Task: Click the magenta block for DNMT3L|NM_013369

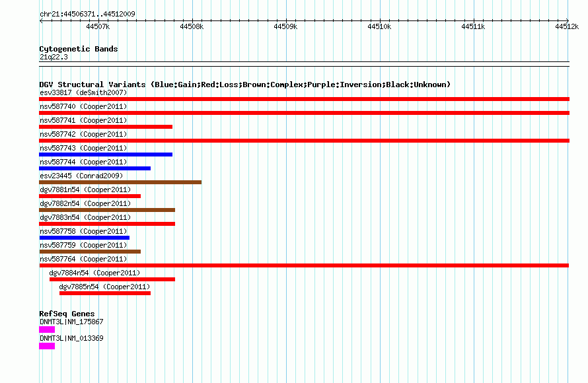Action: (47, 346)
